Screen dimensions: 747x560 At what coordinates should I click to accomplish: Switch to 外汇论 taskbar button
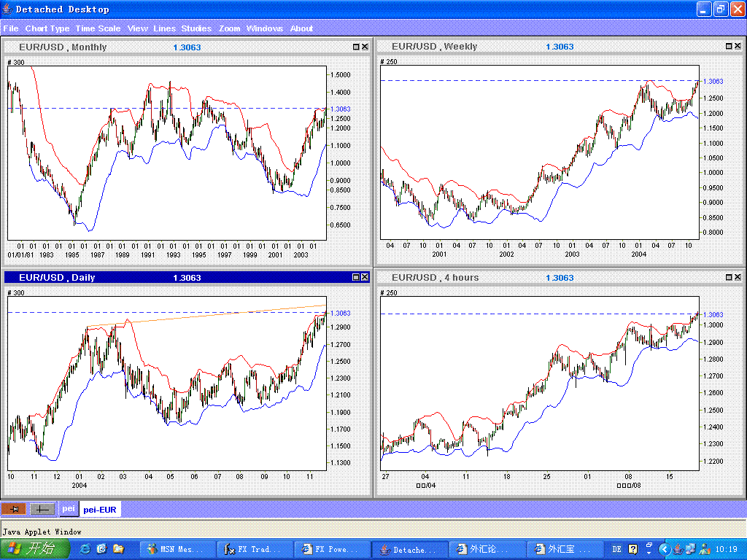[x=487, y=550]
